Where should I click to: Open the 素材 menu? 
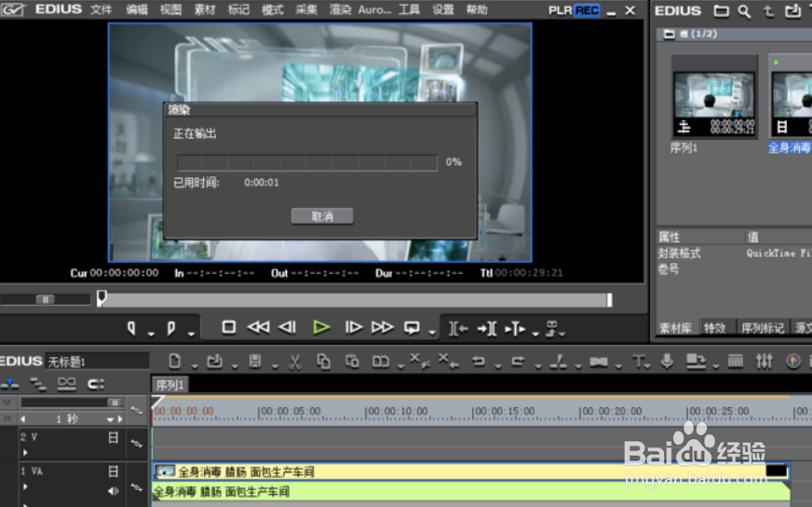205,9
